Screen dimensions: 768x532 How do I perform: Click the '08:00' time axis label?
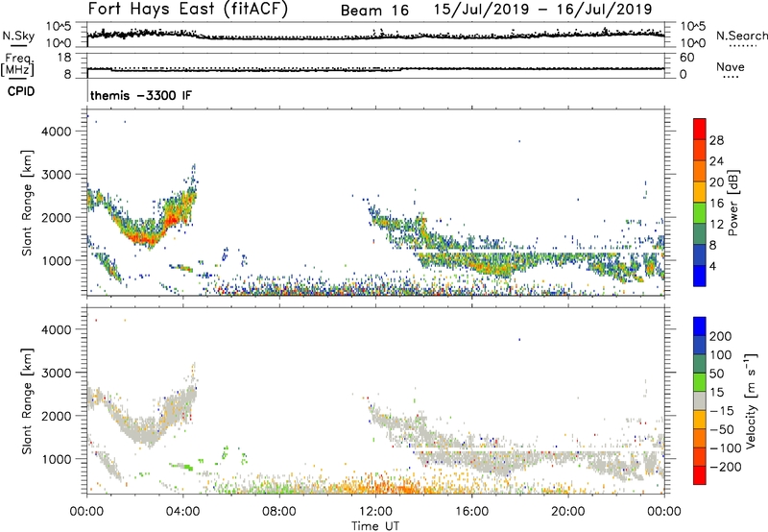coord(279,512)
